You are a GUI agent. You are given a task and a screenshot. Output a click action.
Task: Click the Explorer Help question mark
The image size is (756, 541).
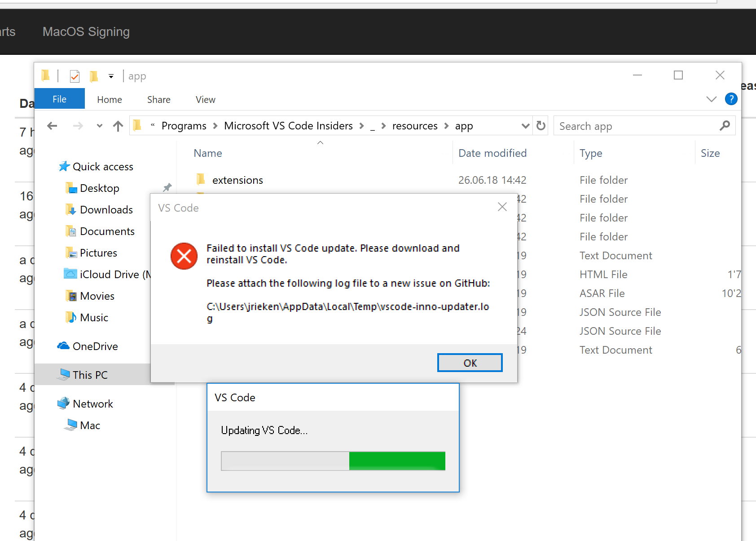pos(731,99)
